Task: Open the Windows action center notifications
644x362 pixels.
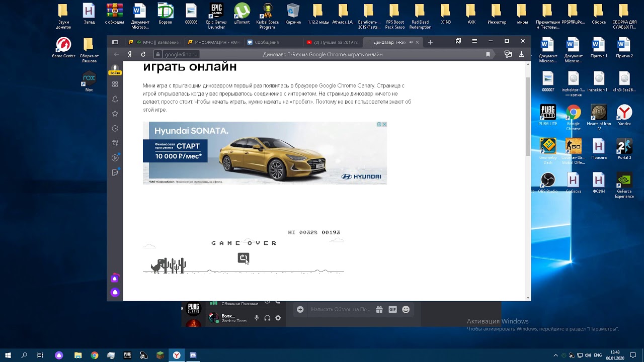Action: 633,355
